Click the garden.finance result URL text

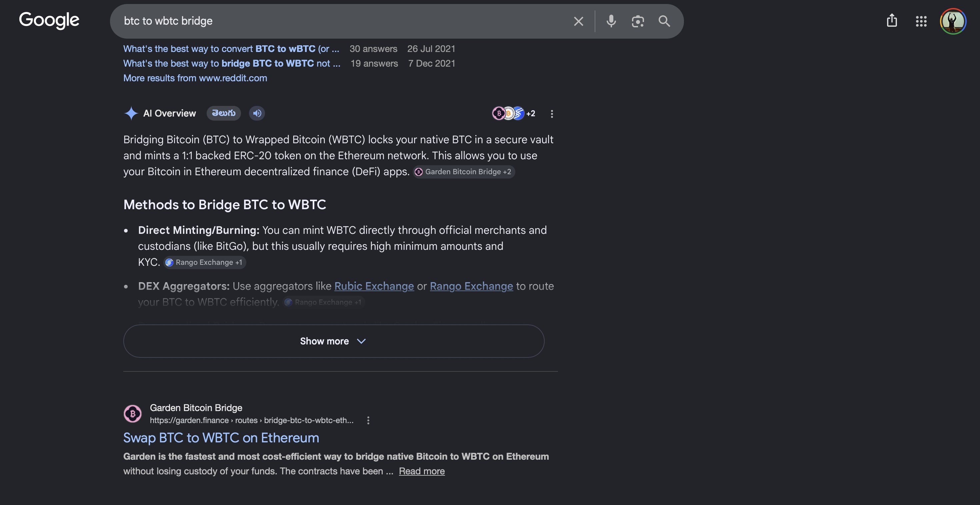pyautogui.click(x=251, y=420)
